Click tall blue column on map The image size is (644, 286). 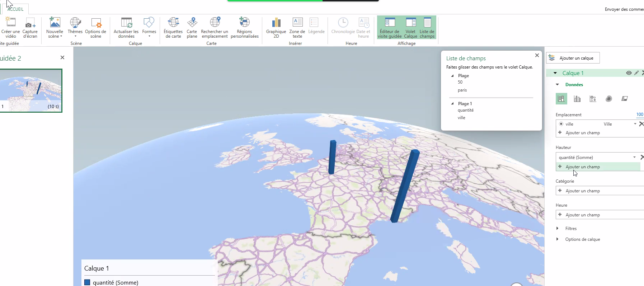coord(405,187)
